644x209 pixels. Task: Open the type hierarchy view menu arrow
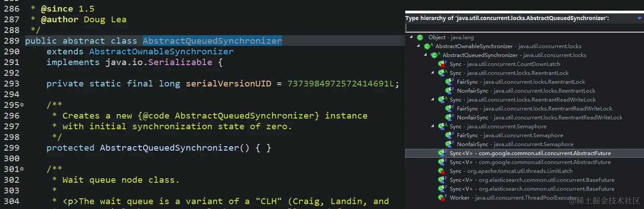click(640, 19)
